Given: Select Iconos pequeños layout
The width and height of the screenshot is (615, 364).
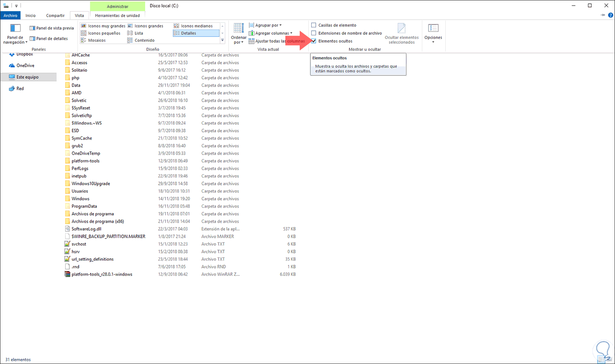Looking at the screenshot, I should coord(100,33).
